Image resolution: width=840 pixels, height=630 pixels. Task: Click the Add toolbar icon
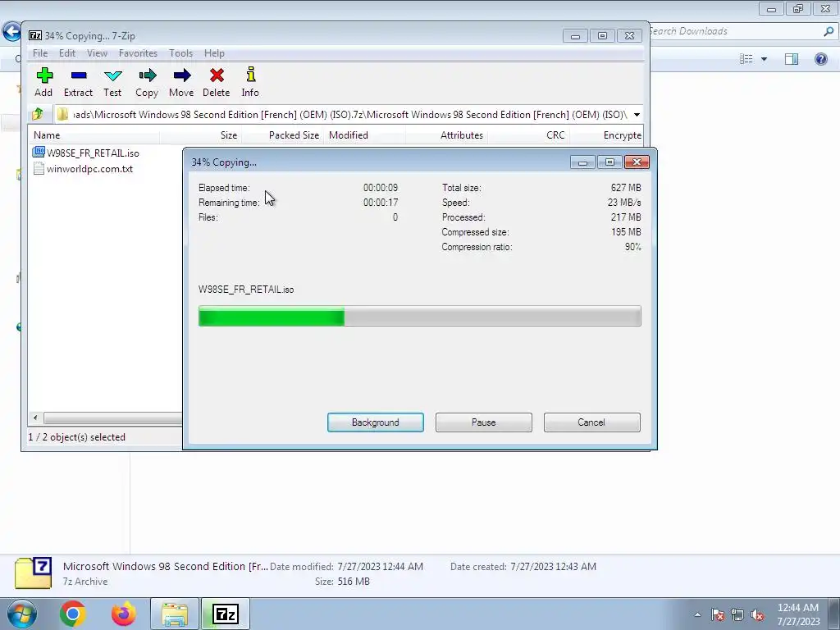pos(44,82)
